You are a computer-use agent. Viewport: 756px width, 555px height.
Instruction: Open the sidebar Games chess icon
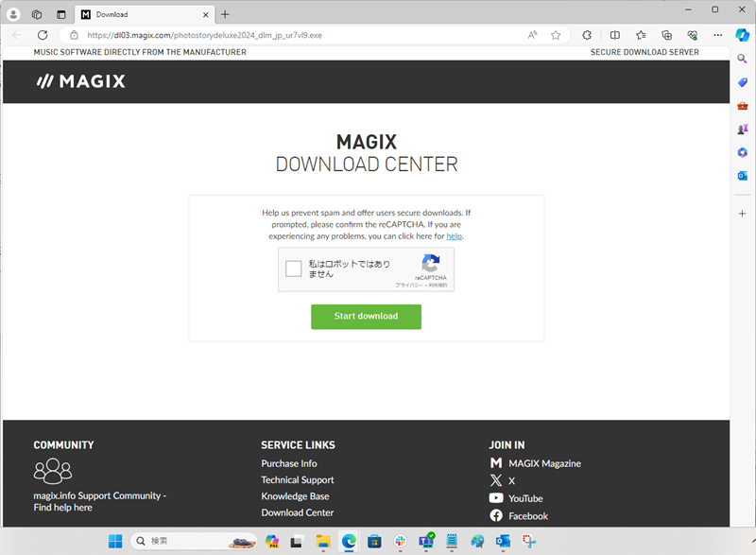pos(743,129)
